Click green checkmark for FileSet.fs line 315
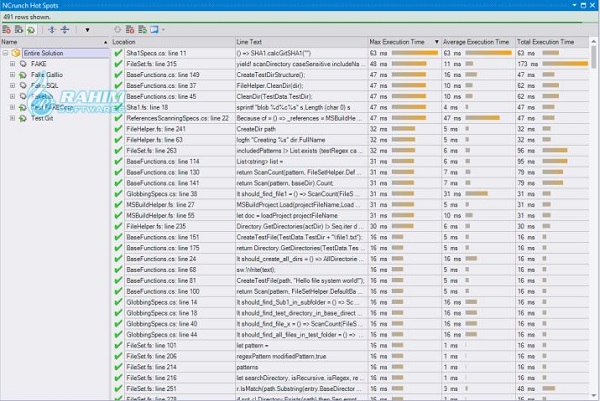This screenshot has width=600, height=401. (118, 64)
